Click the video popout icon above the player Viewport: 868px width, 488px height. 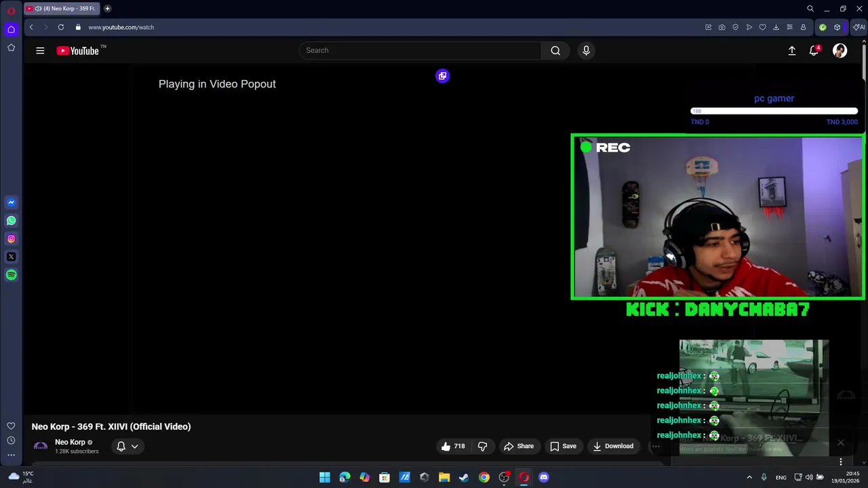click(442, 76)
